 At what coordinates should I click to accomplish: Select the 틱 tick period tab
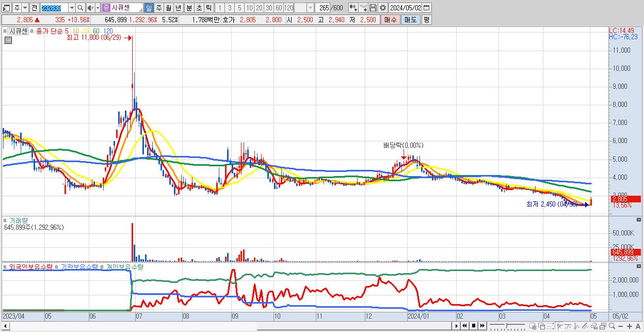(x=208, y=8)
